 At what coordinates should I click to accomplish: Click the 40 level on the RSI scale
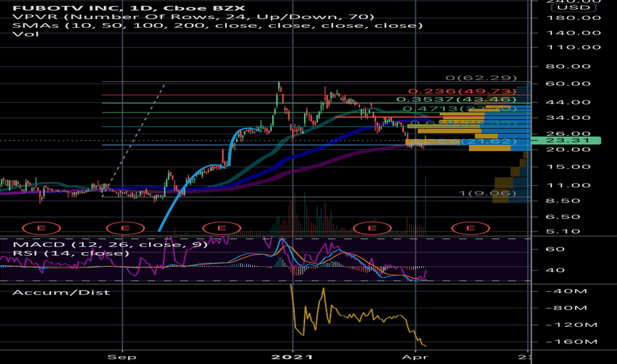point(555,270)
